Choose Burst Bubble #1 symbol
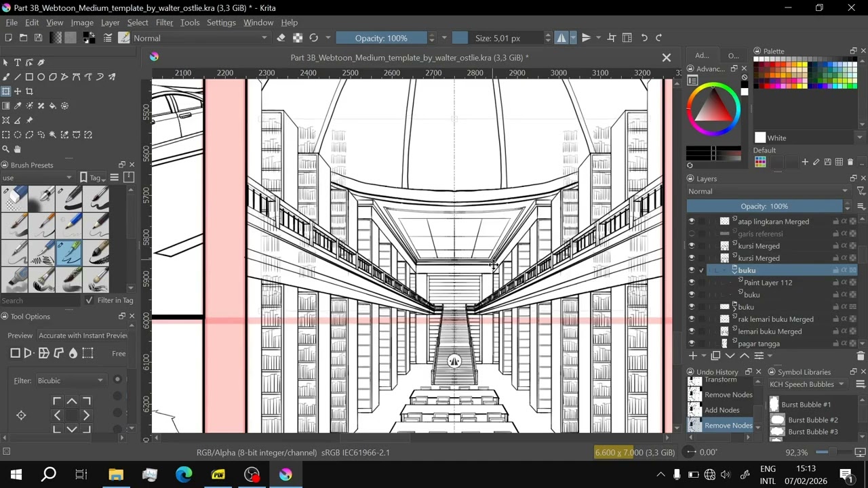Screen dimensions: 868x488 806,405
